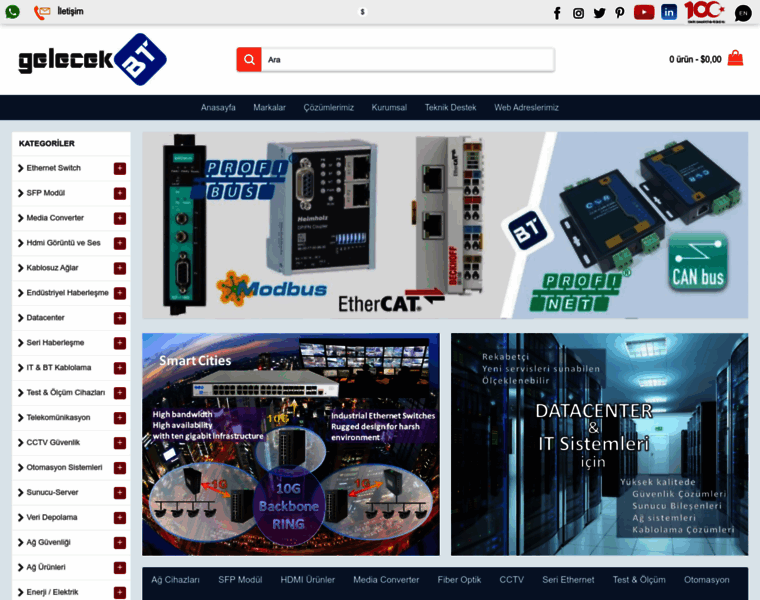Image resolution: width=760 pixels, height=600 pixels.
Task: Open the Web Adreslerimiz menu
Action: tap(526, 108)
